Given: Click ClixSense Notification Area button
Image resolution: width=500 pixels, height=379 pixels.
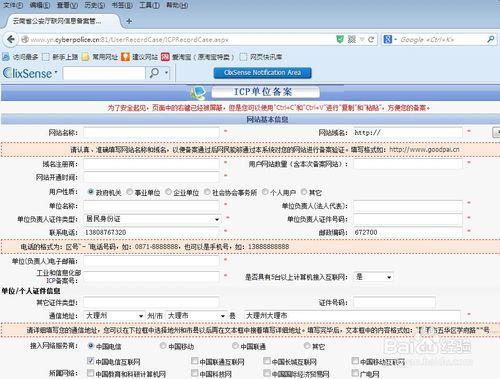Looking at the screenshot, I should click(262, 73).
